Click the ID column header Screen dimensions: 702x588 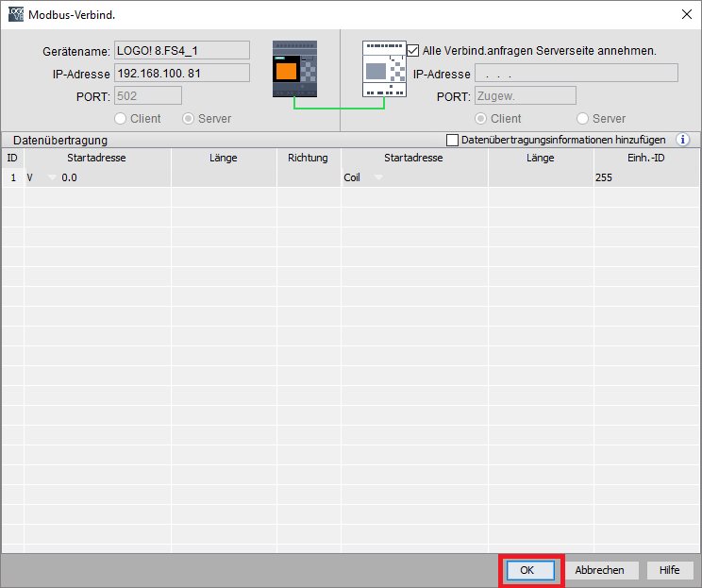12,158
